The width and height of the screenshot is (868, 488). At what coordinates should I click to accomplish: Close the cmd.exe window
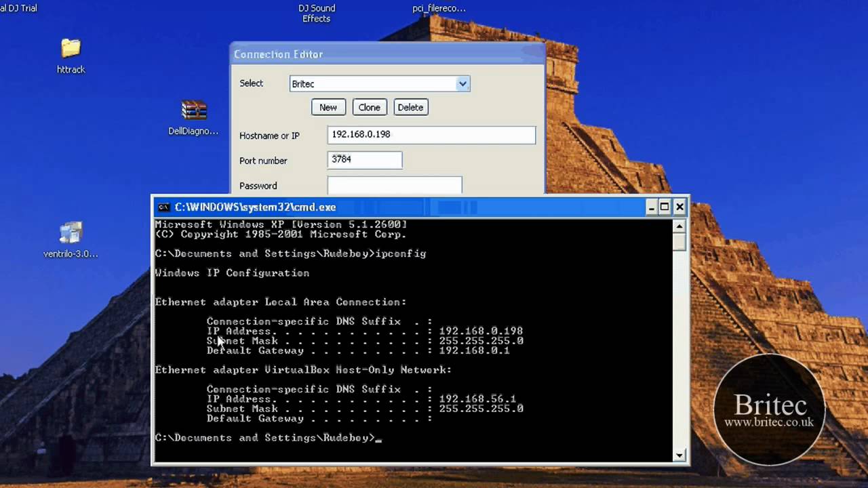pos(680,207)
